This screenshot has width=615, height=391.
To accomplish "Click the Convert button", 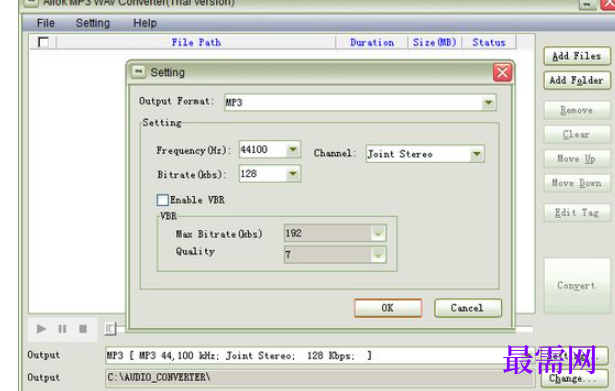I will 577,286.
